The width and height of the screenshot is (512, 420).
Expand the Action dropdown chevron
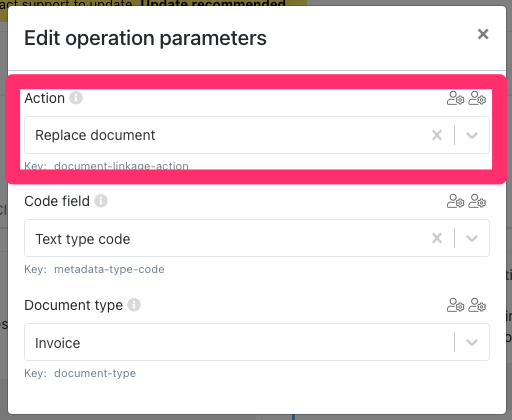[x=472, y=135]
